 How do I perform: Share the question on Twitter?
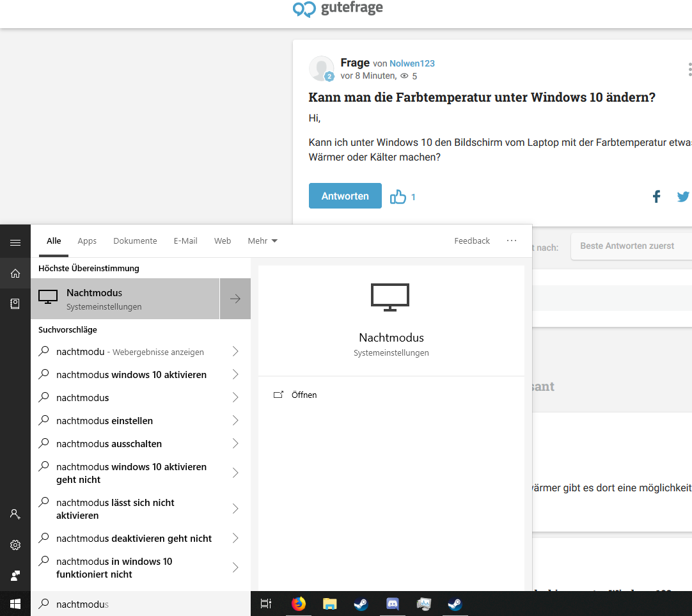[x=683, y=196]
